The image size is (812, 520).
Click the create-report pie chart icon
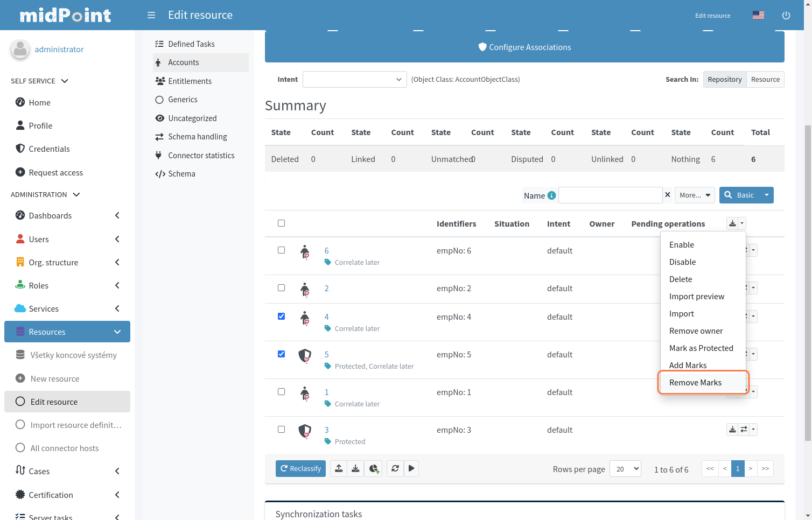[x=374, y=468]
